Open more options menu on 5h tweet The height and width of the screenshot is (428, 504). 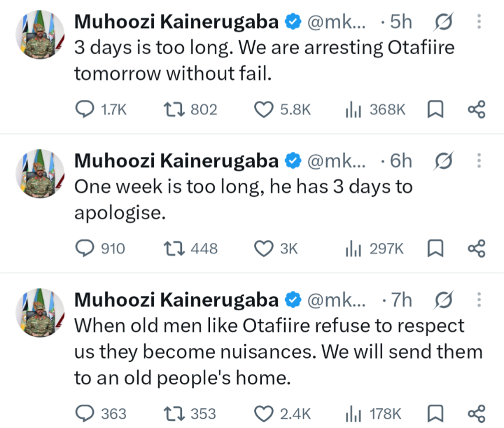(479, 22)
